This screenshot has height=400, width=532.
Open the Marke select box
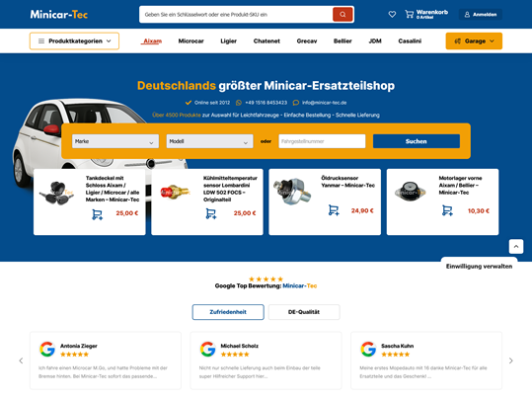pos(115,141)
